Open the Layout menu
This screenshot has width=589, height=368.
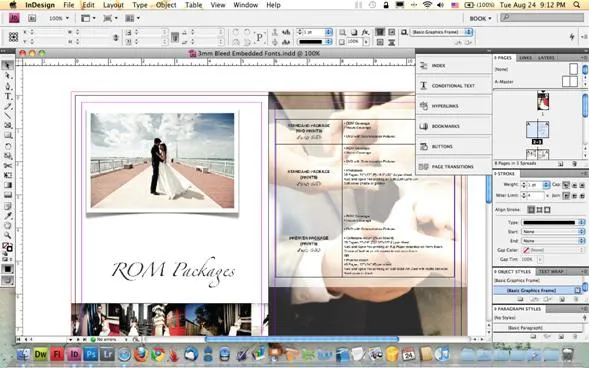pyautogui.click(x=113, y=5)
